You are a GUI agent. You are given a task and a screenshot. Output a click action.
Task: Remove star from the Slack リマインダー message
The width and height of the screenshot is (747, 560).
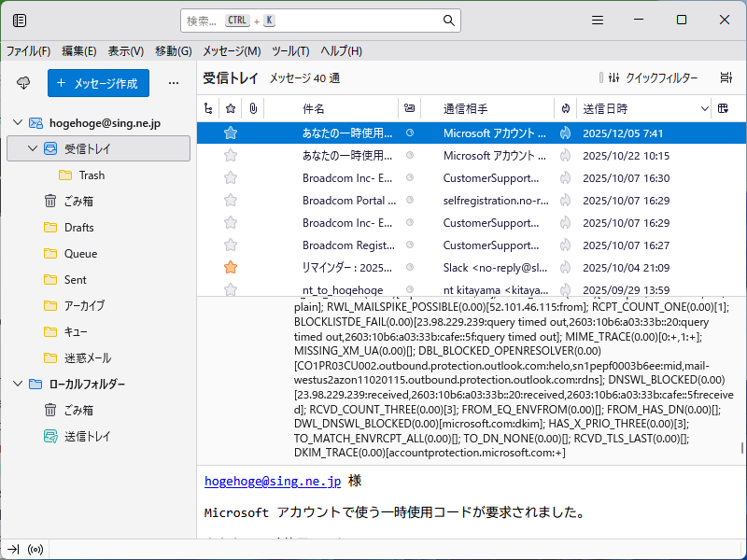(x=231, y=267)
